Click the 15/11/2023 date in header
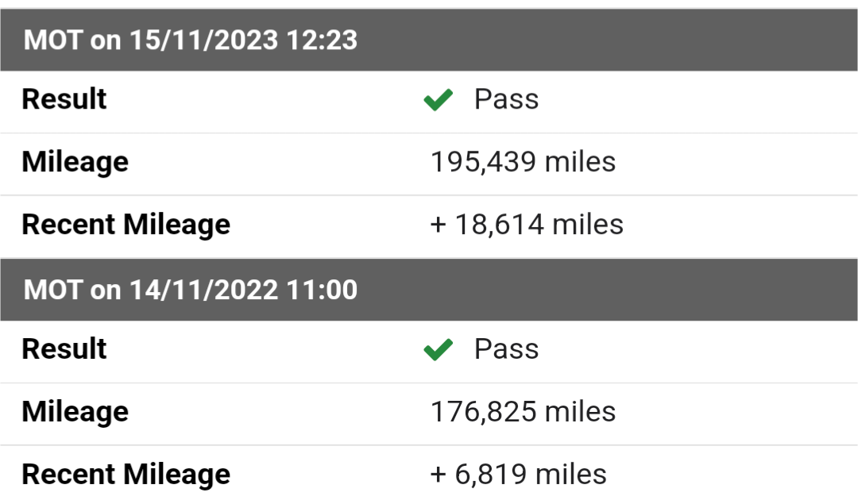Viewport: 858px width, 504px height. tap(203, 40)
